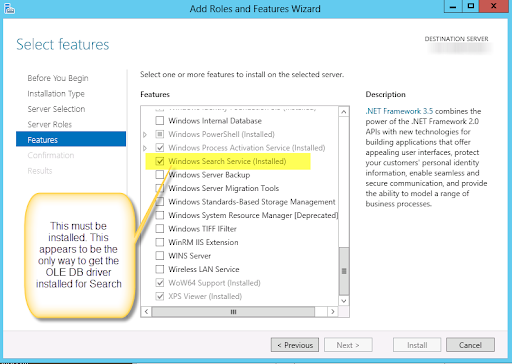
Task: Check the Windows TIFF IFilter checkbox
Action: click(160, 229)
